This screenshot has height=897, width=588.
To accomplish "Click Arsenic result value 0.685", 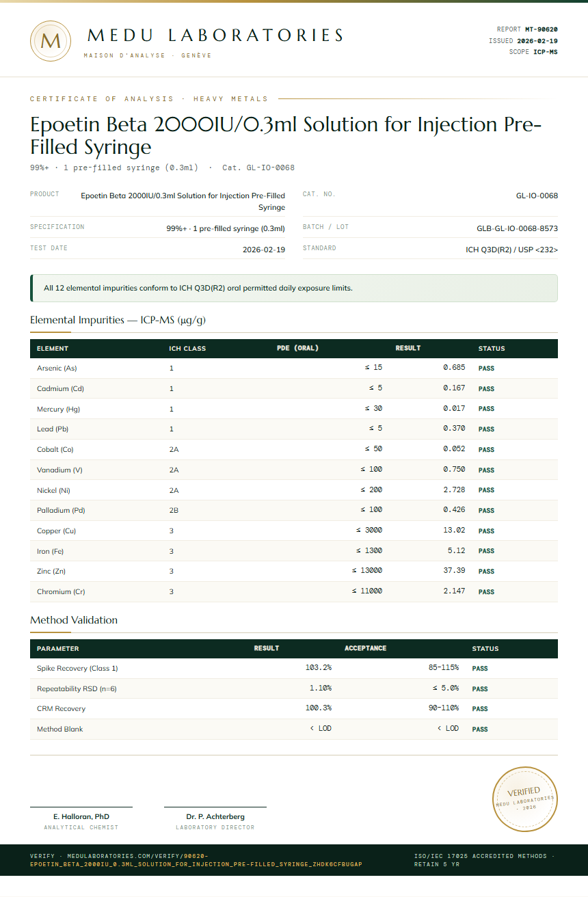I will 454,368.
